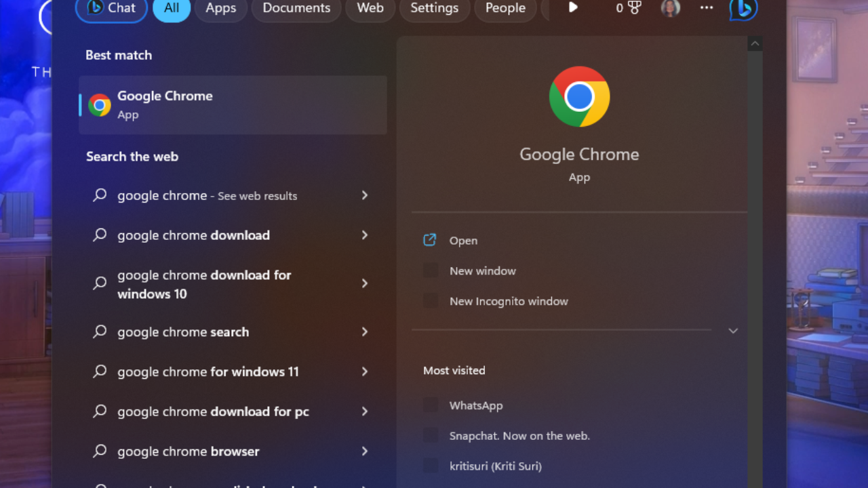Expand more actions with down chevron

(x=733, y=331)
